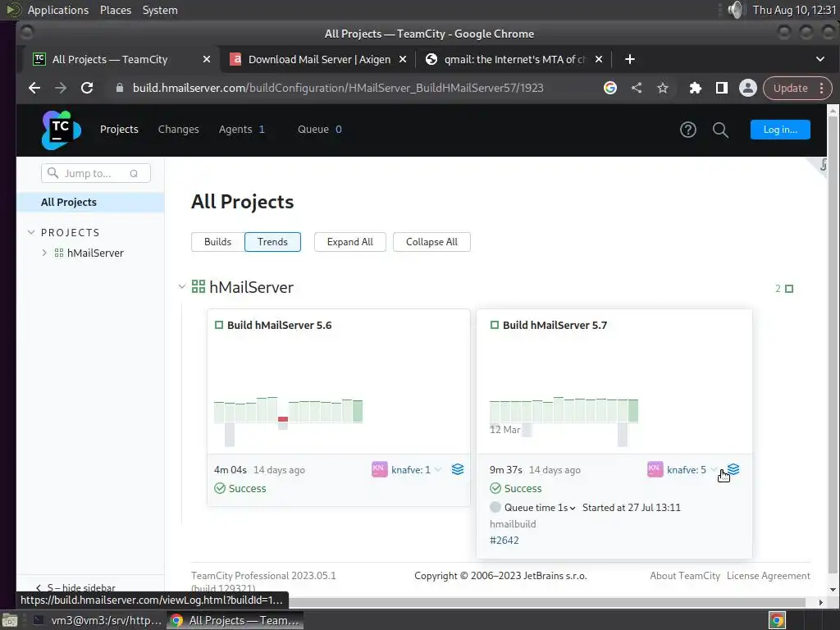The height and width of the screenshot is (630, 840).
Task: Open the Chrome profile avatar icon
Action: click(x=748, y=88)
